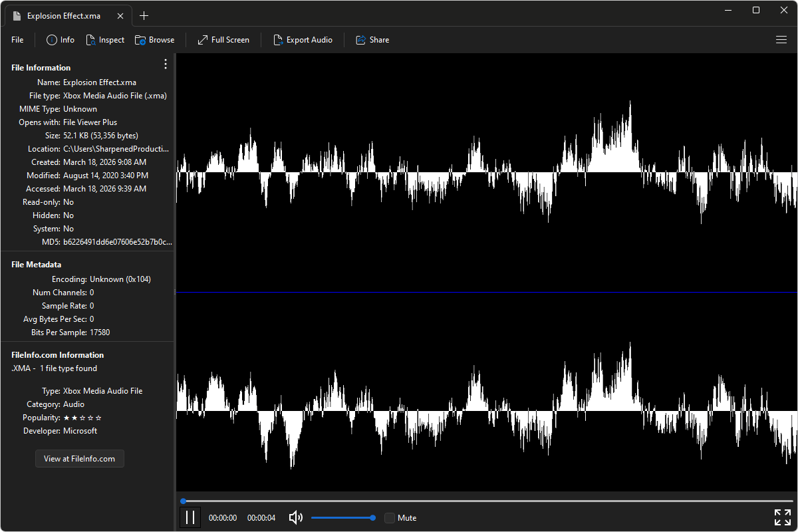
Task: Open Browse mode from the toolbar
Action: [154, 39]
